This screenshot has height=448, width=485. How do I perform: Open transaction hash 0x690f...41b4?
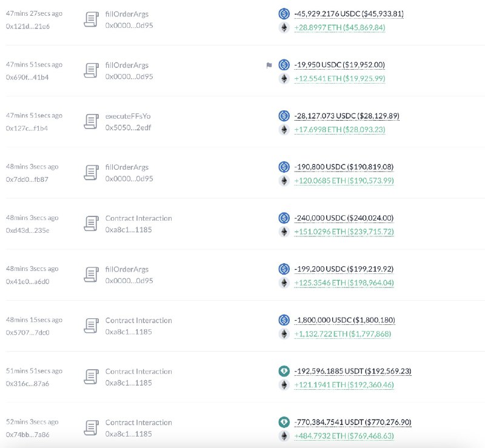pos(27,78)
